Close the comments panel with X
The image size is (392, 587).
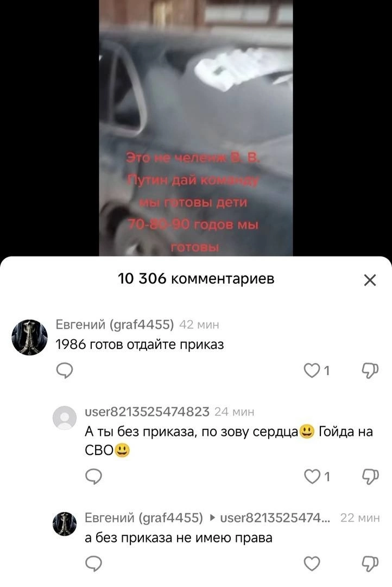(x=370, y=280)
